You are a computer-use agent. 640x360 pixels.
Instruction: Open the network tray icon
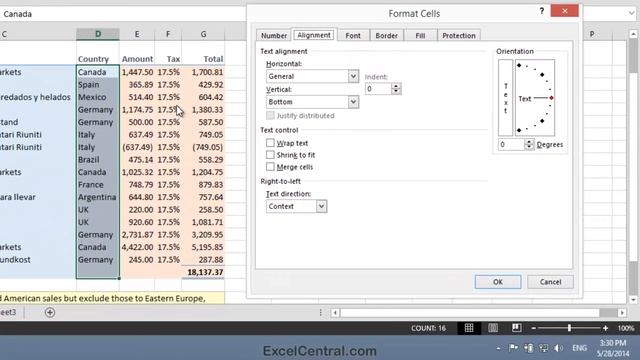pyautogui.click(x=543, y=348)
